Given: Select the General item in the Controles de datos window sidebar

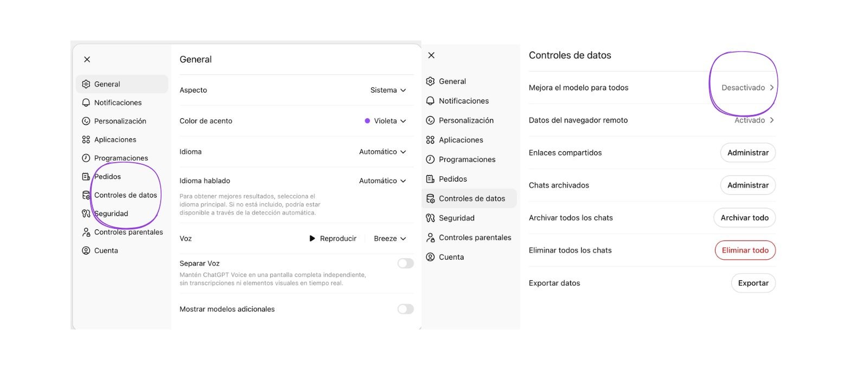Looking at the screenshot, I should point(452,81).
